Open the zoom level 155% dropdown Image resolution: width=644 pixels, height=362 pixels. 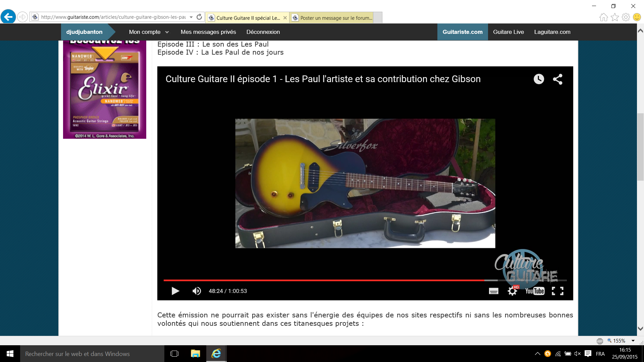(633, 341)
